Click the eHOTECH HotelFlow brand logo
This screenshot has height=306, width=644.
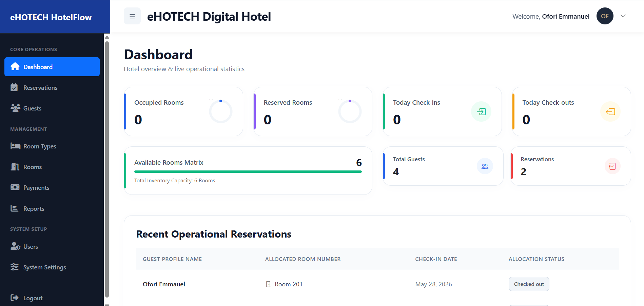coord(51,17)
